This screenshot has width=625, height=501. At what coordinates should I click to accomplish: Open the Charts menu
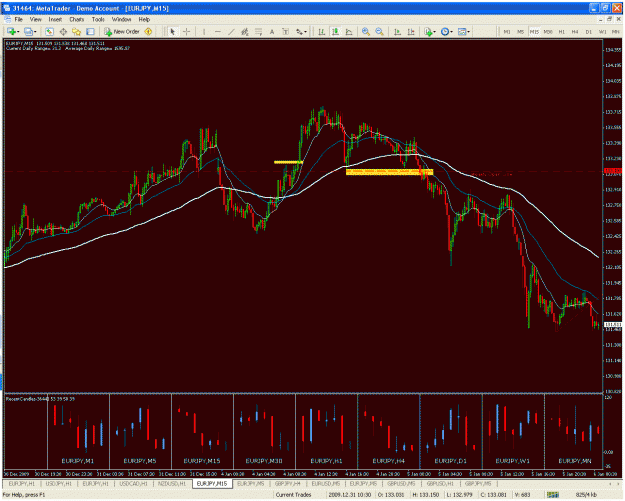tap(77, 19)
